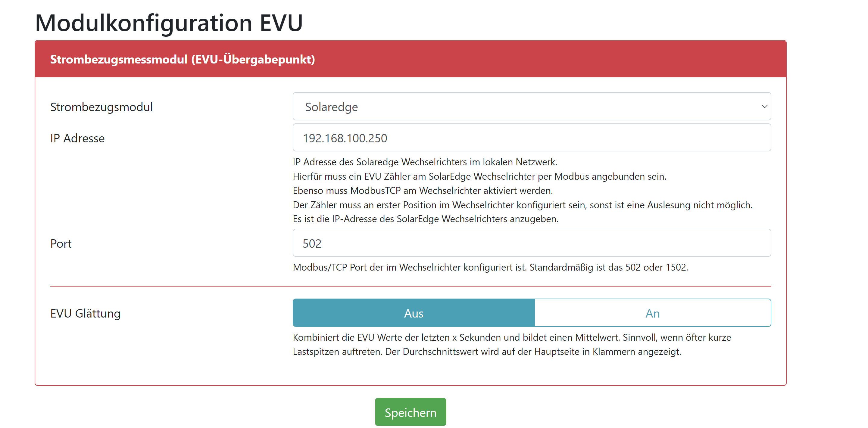
Task: Click the Strombezugsmodul label
Action: (101, 107)
